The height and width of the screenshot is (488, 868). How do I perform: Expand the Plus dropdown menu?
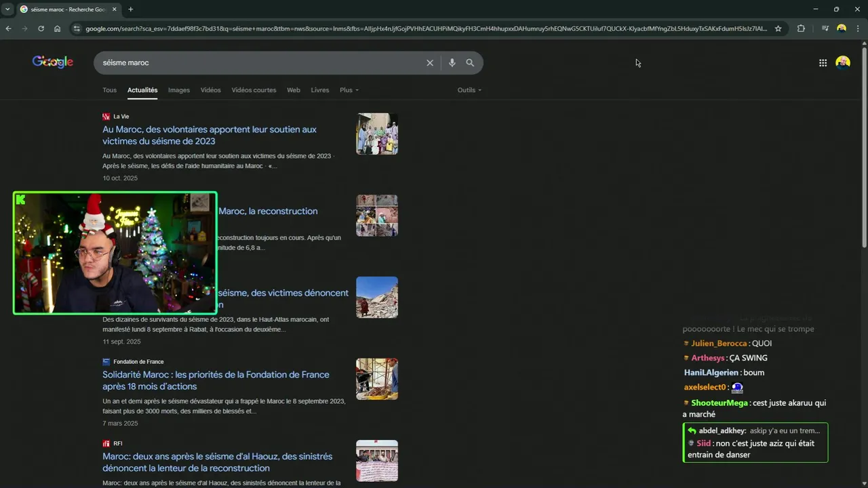[x=349, y=90]
